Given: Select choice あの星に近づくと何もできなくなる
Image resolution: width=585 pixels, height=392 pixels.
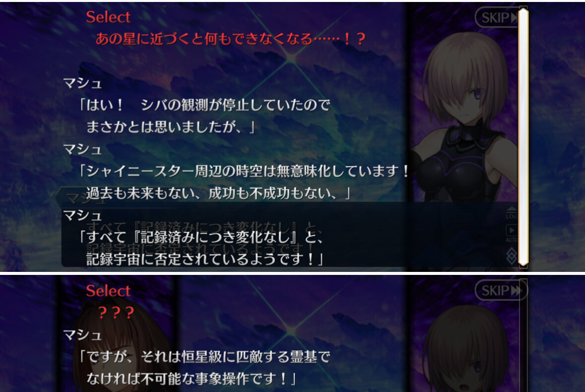Looking at the screenshot, I should coord(231,38).
